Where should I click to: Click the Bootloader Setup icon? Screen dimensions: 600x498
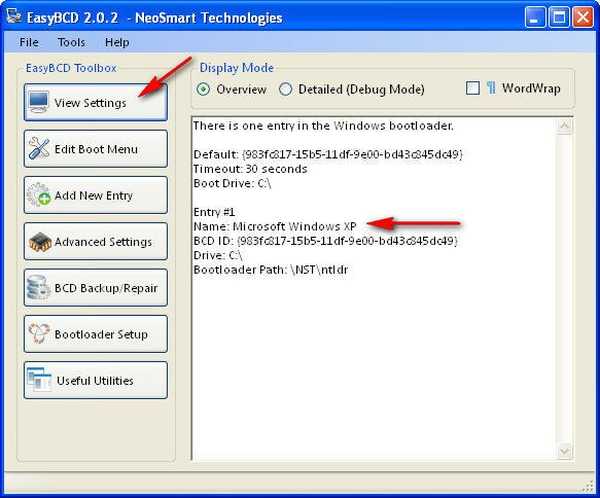(x=39, y=334)
